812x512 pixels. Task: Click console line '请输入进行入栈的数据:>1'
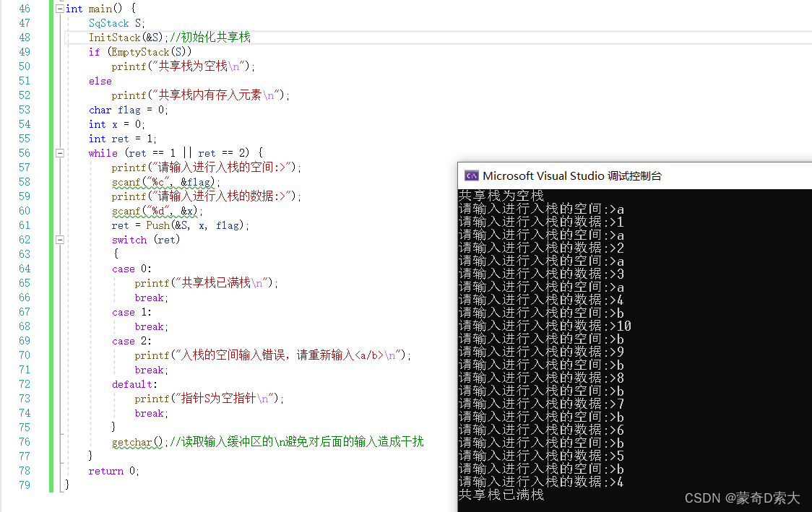541,222
